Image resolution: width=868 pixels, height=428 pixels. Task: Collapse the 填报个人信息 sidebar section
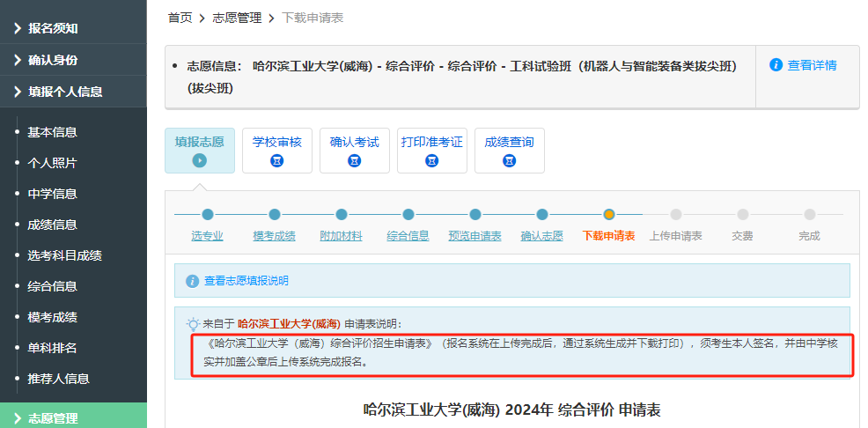pos(73,92)
